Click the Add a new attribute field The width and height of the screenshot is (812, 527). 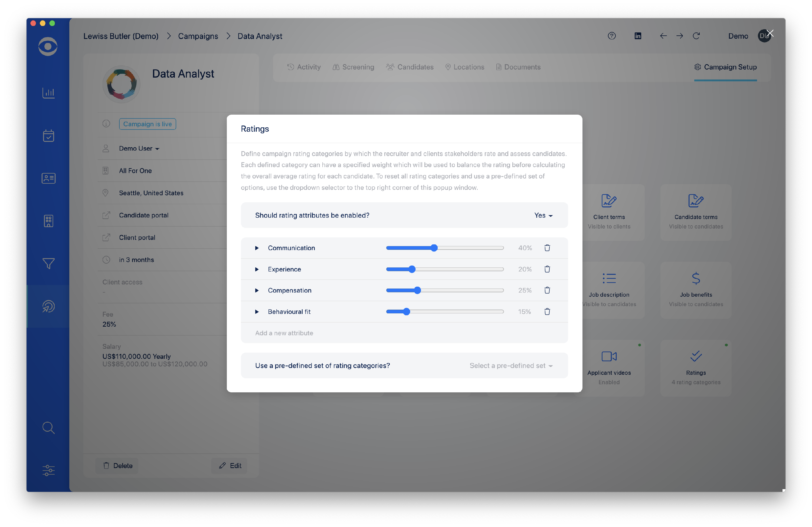[x=284, y=333]
